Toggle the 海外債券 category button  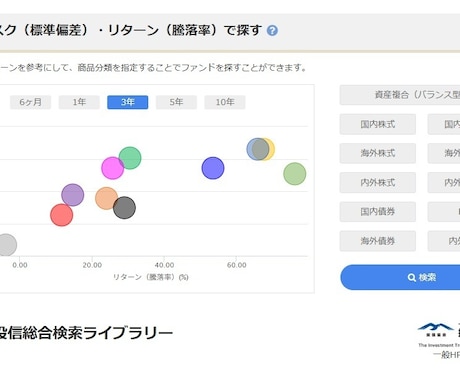[x=378, y=241]
